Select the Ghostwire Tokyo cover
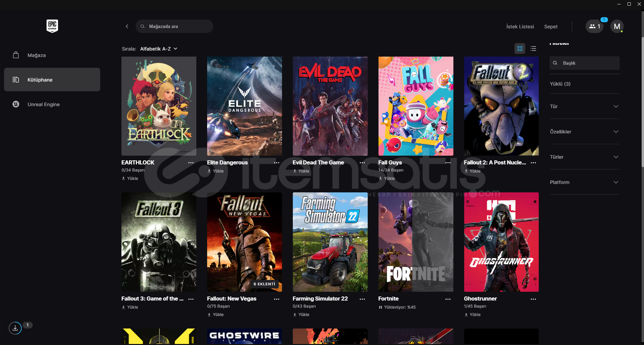 245,336
